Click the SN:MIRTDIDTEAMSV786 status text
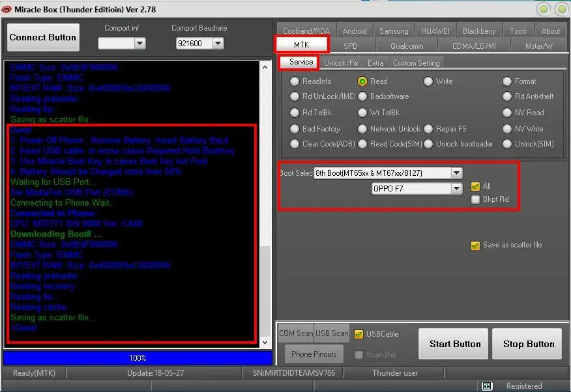This screenshot has height=392, width=571. click(x=294, y=373)
